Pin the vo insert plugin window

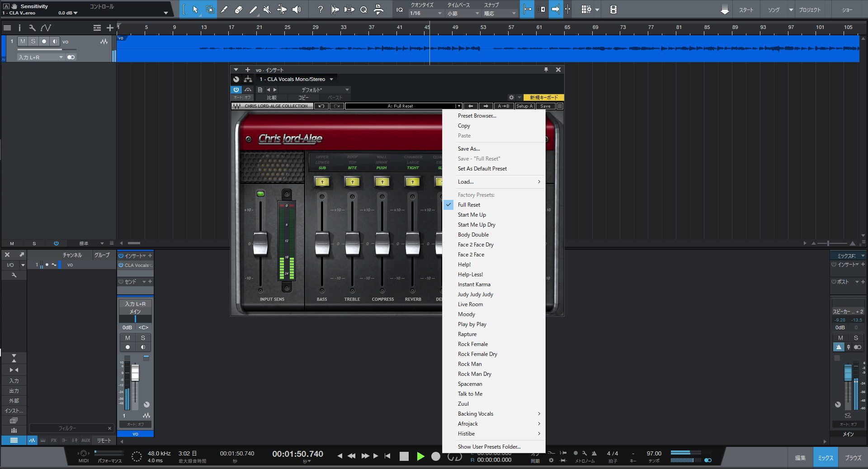[546, 70]
